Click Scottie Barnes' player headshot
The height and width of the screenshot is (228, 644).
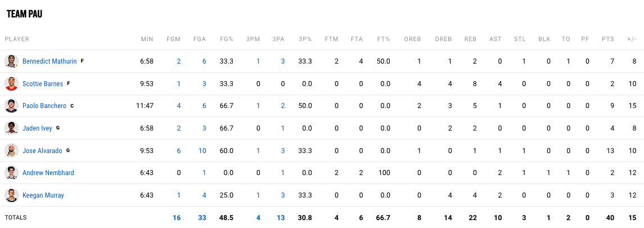11,84
